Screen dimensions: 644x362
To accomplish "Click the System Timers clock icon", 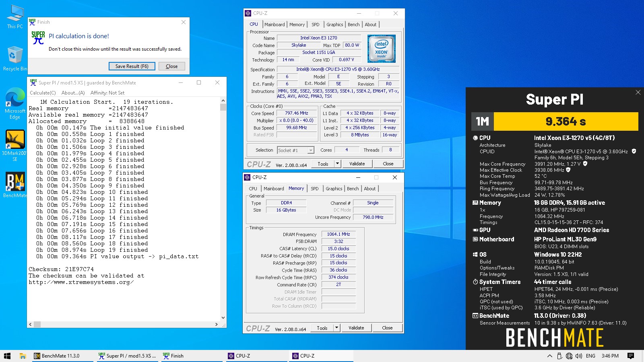I will pyautogui.click(x=475, y=282).
